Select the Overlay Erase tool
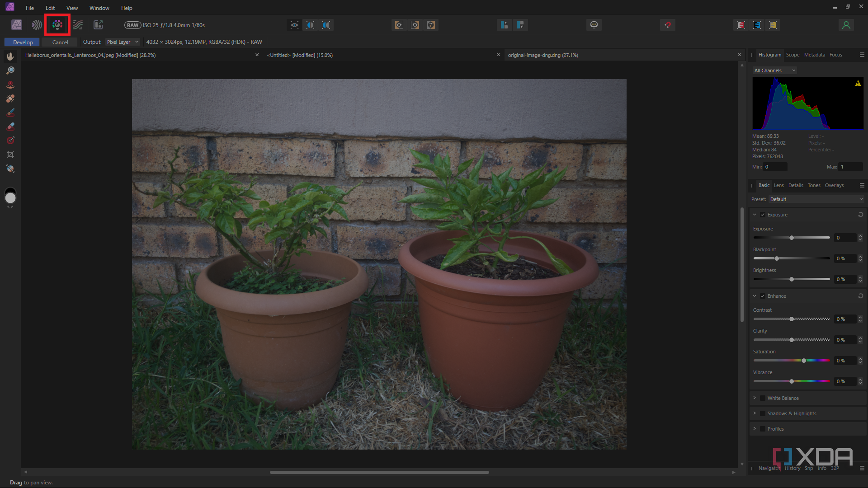The width and height of the screenshot is (868, 488). pyautogui.click(x=10, y=127)
